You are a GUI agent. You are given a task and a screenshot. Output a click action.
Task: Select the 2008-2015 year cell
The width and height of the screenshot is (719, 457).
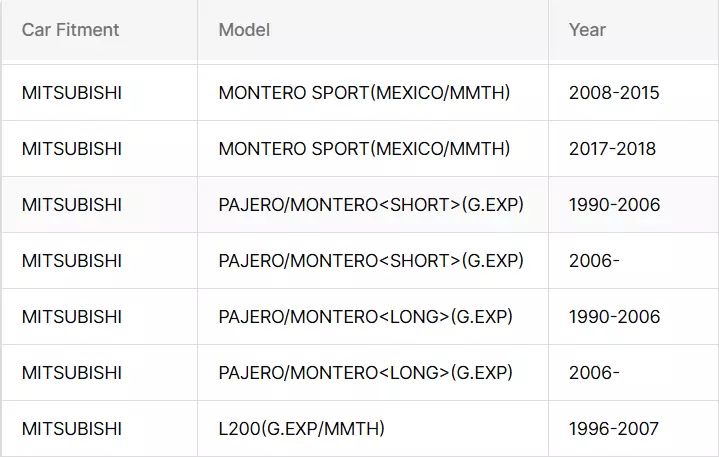[x=614, y=93]
